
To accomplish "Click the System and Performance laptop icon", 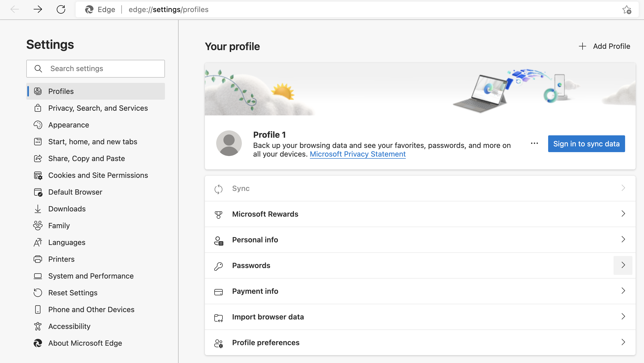I will pos(38,276).
